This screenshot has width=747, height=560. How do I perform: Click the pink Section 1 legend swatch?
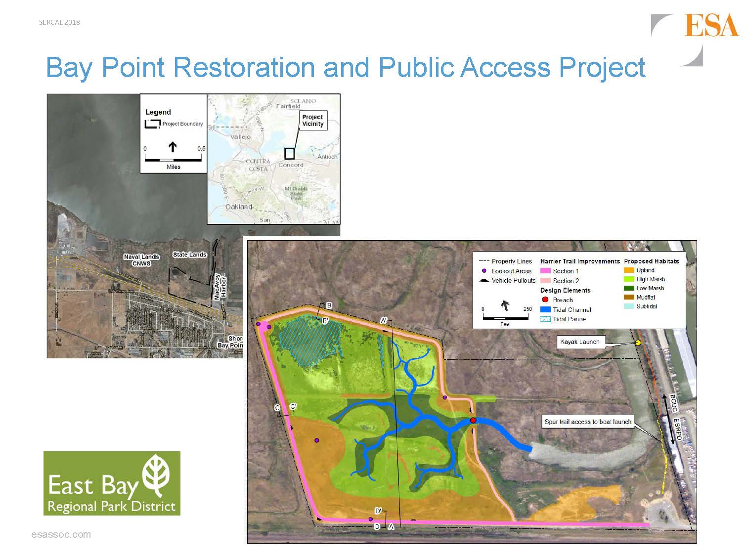pos(545,271)
